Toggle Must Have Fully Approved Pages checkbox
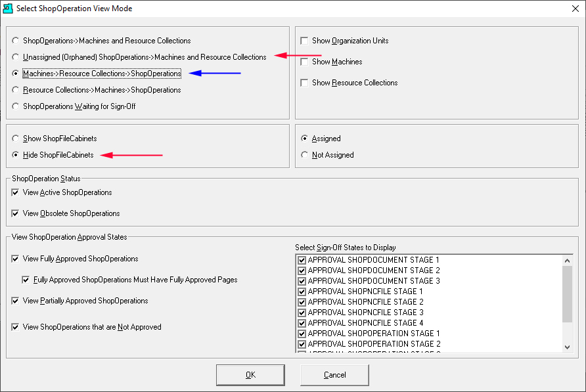The width and height of the screenshot is (586, 392). pyautogui.click(x=26, y=280)
